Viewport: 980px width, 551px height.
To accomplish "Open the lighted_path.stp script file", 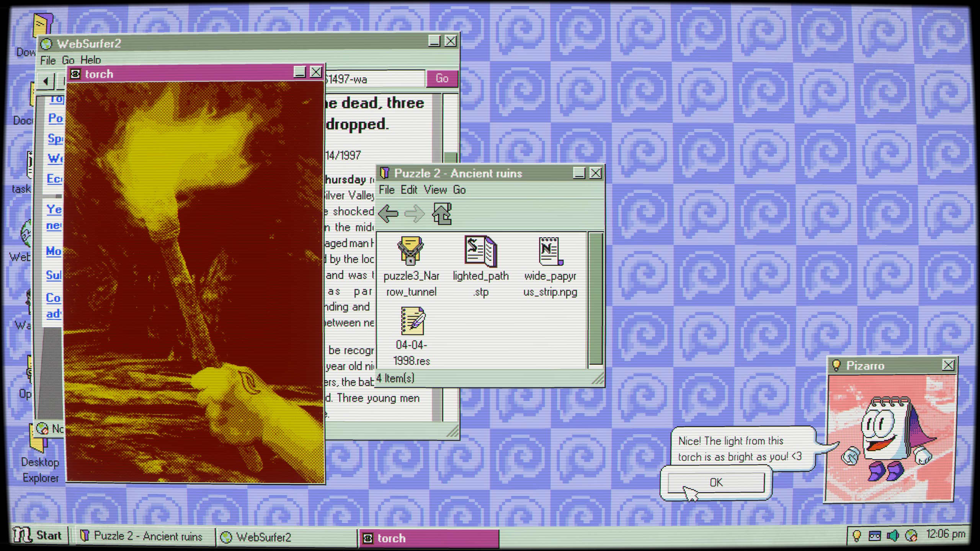I will click(480, 253).
